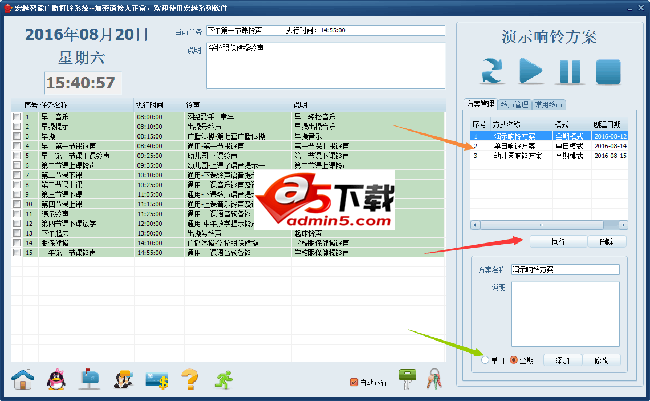The height and width of the screenshot is (401, 650).
Task: Open the middle tab beside 方案管理
Action: 514,105
